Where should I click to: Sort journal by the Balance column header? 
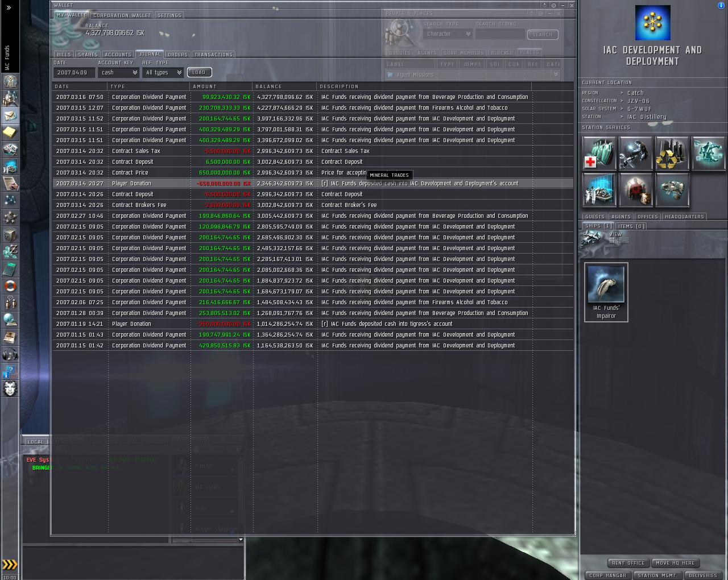click(284, 86)
